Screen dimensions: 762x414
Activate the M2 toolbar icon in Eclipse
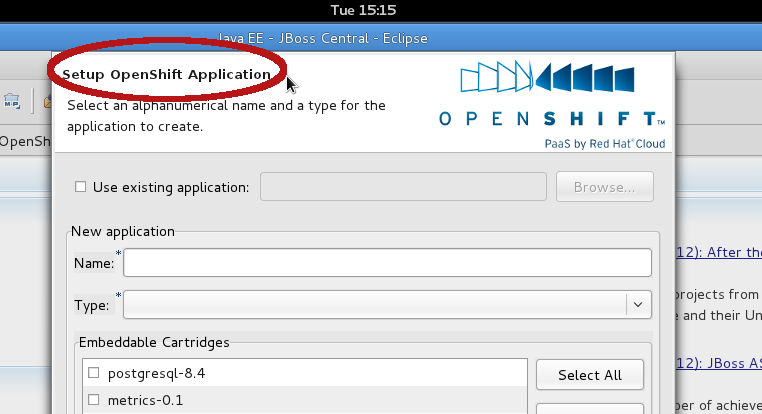pos(12,101)
